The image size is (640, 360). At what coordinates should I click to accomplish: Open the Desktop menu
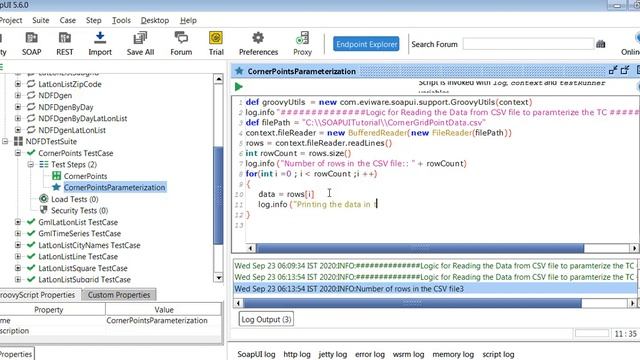point(155,20)
